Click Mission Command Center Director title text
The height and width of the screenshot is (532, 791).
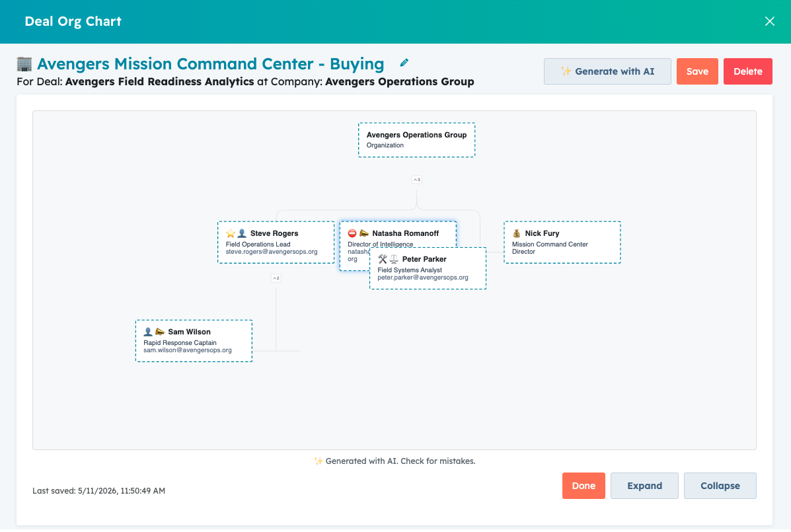click(x=550, y=248)
